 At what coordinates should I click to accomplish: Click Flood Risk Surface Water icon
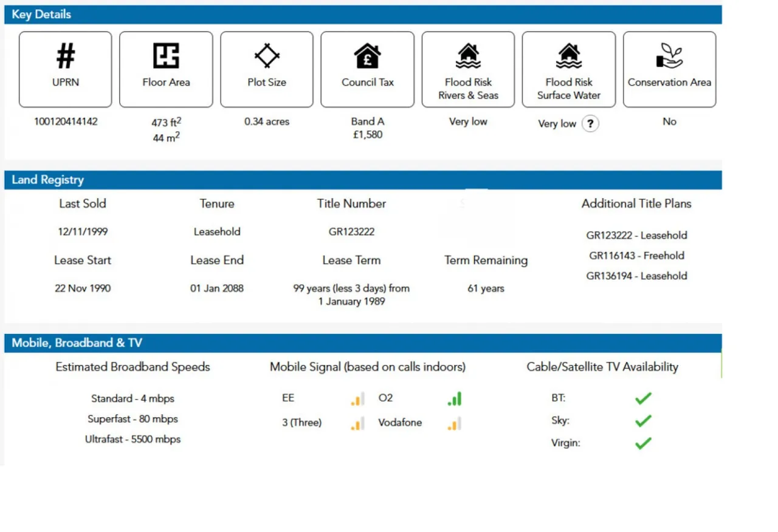click(569, 56)
